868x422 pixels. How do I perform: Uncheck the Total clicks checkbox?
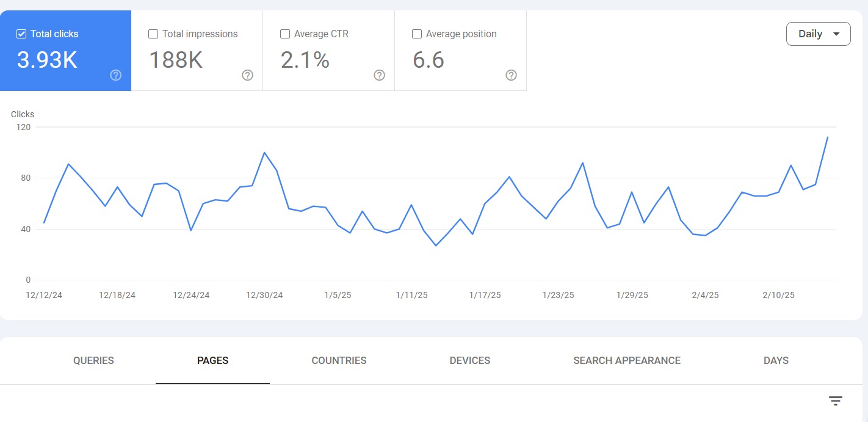click(21, 34)
